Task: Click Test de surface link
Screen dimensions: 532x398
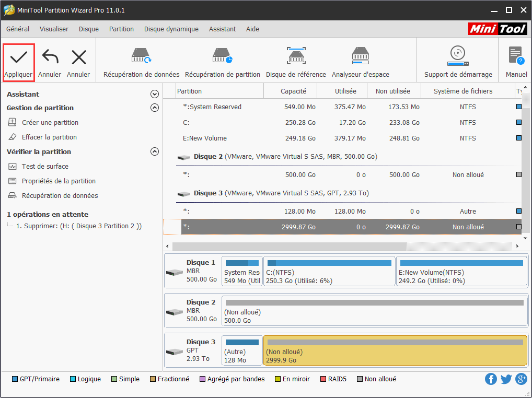Action: [45, 167]
